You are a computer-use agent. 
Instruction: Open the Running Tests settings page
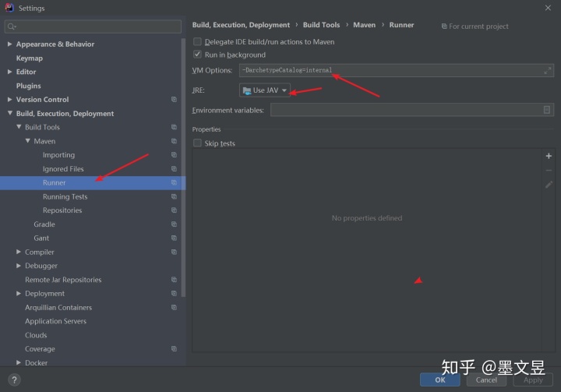click(x=65, y=196)
